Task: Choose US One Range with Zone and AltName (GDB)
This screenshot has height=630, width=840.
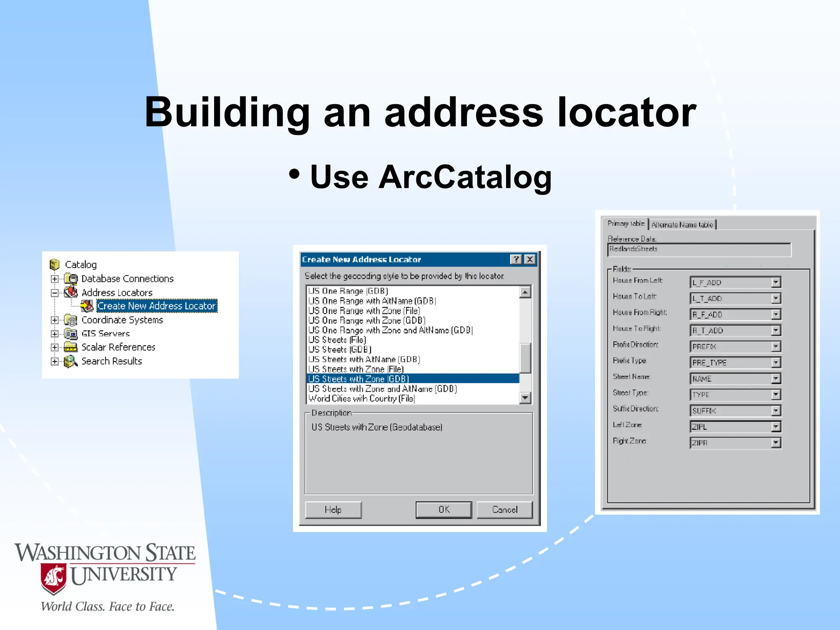Action: click(413, 330)
